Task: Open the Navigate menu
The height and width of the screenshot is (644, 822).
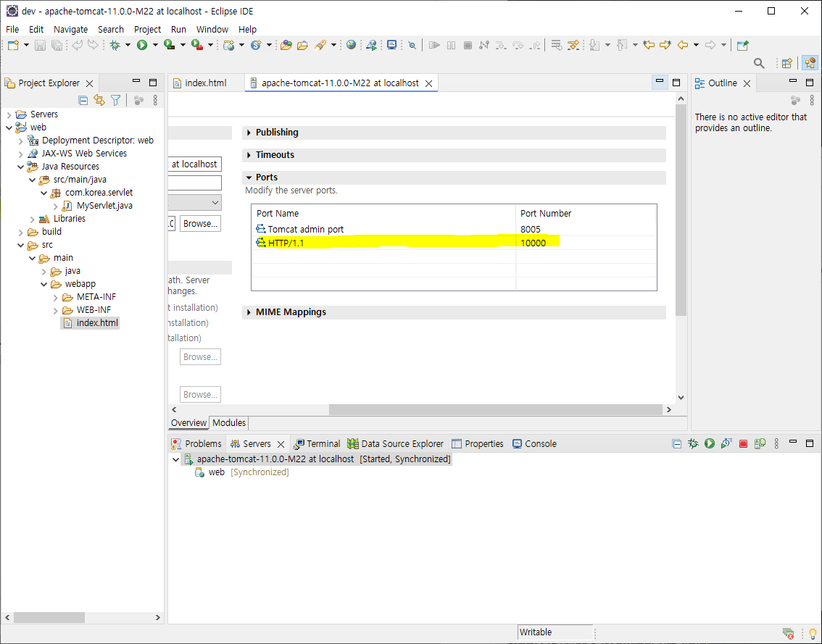Action: click(71, 30)
